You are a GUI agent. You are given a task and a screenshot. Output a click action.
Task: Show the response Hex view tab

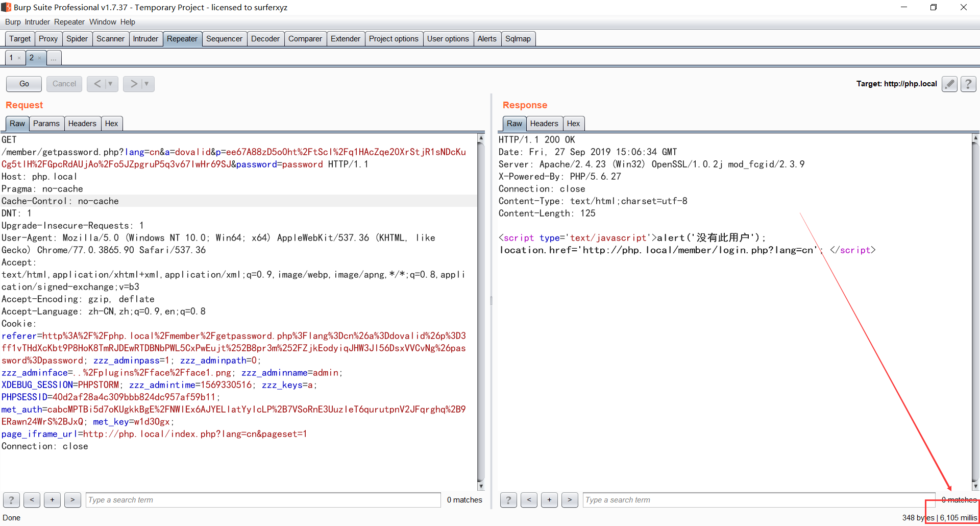(573, 124)
